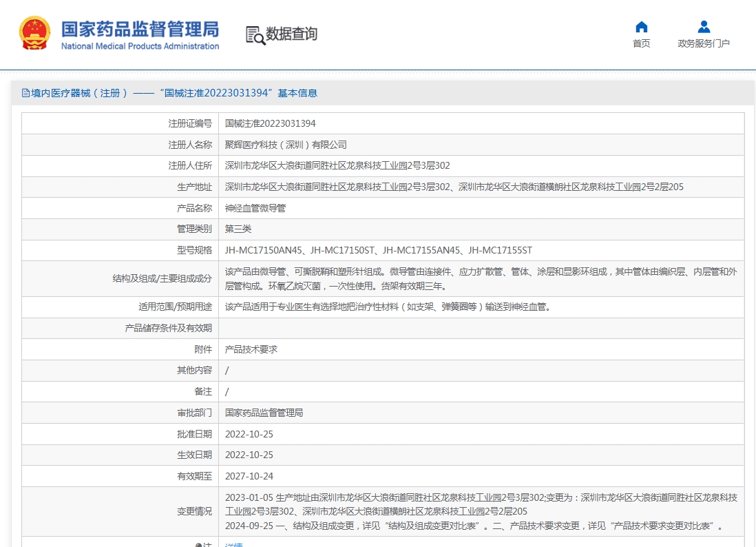Click the 生效日期 label cell
Image resolution: width=756 pixels, height=547 pixels.
(120, 455)
